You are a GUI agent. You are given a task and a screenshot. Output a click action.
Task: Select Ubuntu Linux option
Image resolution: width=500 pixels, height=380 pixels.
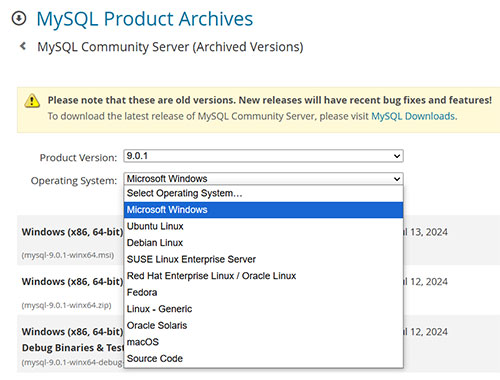point(263,226)
